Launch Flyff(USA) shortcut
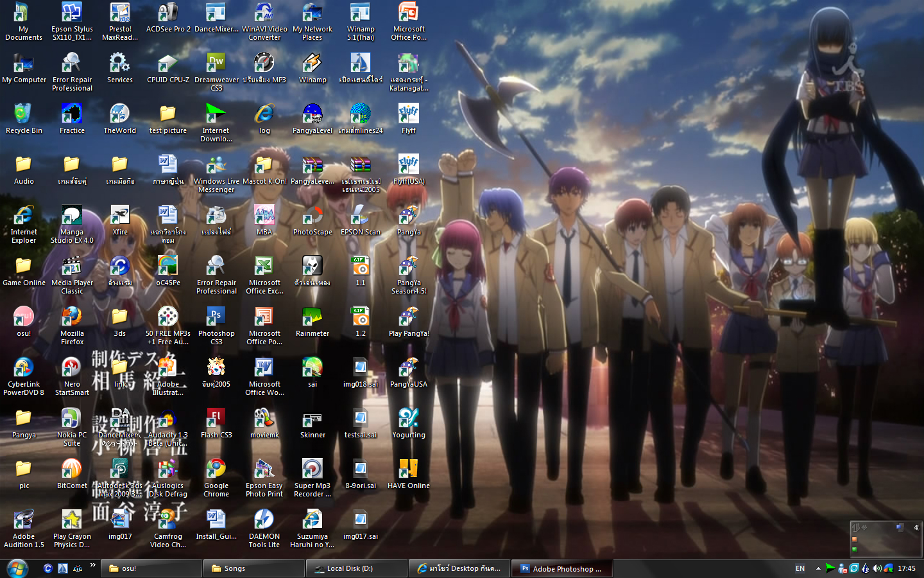924x578 pixels. pos(409,170)
